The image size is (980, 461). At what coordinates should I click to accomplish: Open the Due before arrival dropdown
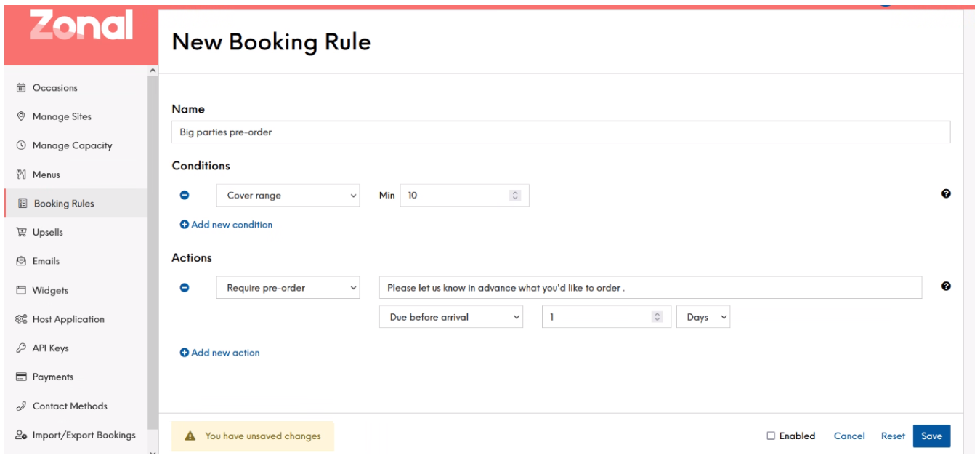click(x=451, y=317)
